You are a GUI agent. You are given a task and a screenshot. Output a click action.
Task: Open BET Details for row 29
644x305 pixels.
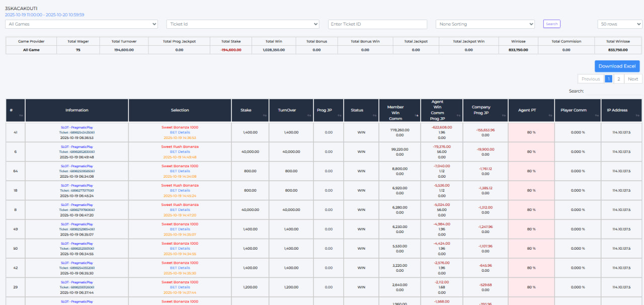(x=180, y=287)
